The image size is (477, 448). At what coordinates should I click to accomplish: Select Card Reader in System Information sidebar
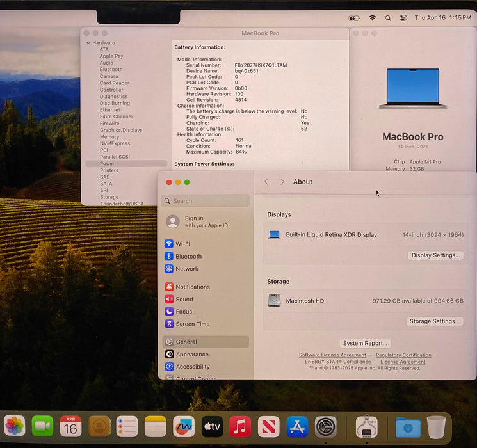[115, 83]
